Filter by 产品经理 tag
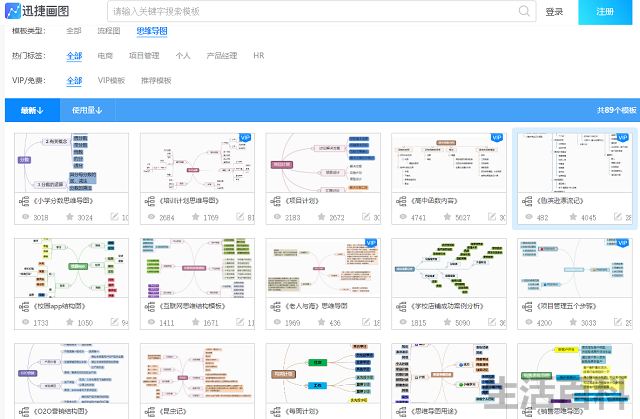The height and width of the screenshot is (419, 640). pos(222,55)
